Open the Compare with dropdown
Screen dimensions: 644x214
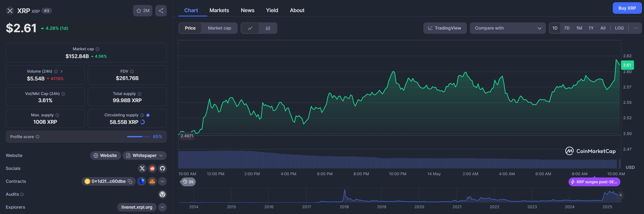[x=507, y=28]
